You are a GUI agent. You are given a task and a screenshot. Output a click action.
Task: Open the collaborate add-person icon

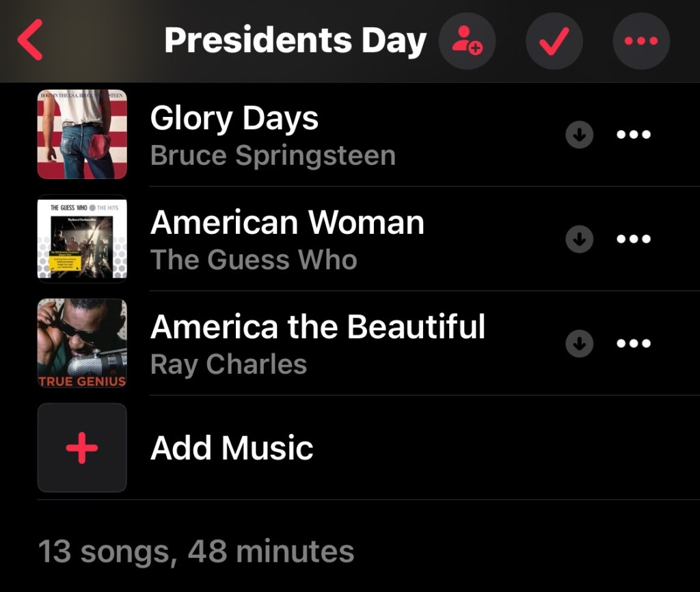pos(467,41)
